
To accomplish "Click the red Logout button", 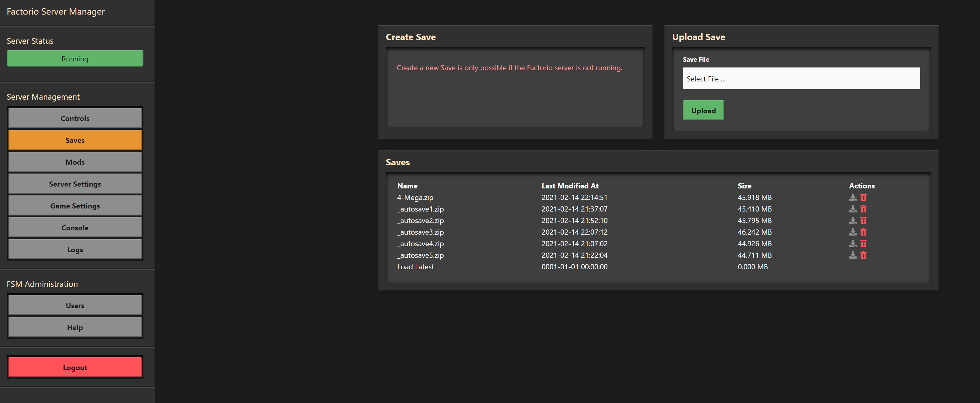I will [75, 368].
